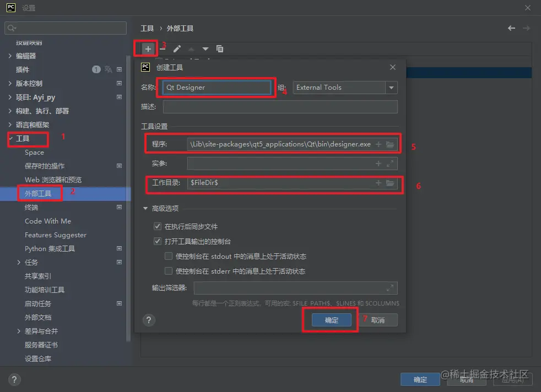The width and height of the screenshot is (541, 392).
Task: Select Space under 工具
Action: coord(34,153)
